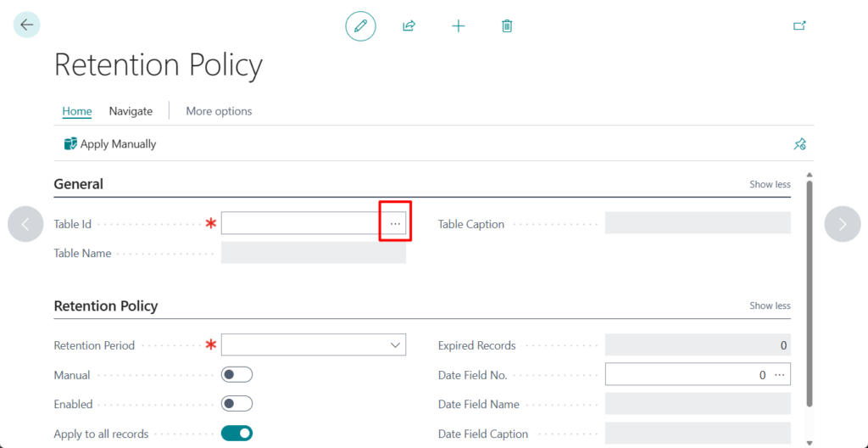Click the share icon
The width and height of the screenshot is (868, 448).
(409, 26)
